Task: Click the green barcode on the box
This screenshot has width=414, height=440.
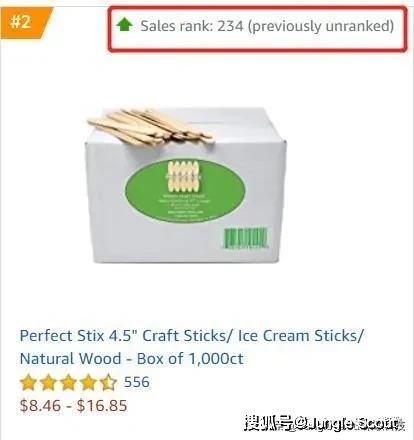Action: [x=245, y=238]
